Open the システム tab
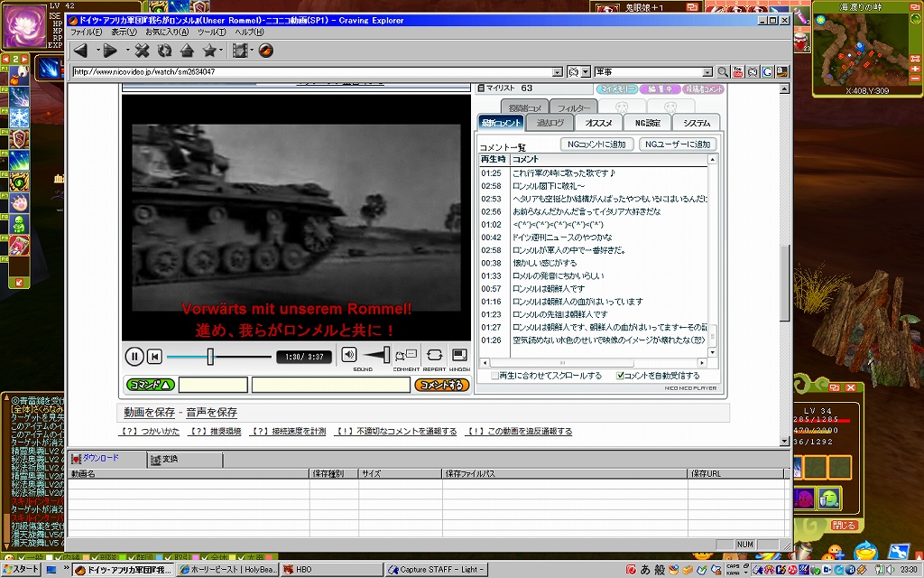 (697, 123)
